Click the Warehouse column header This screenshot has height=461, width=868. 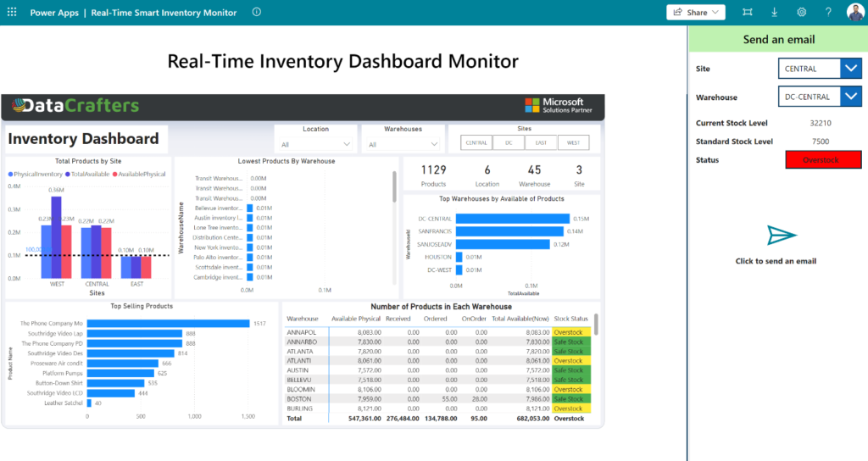303,319
